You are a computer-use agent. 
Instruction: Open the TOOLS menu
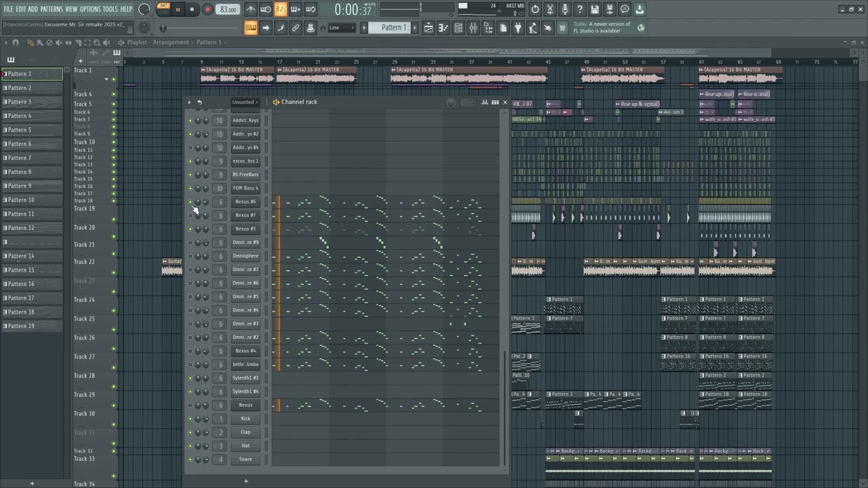click(110, 9)
